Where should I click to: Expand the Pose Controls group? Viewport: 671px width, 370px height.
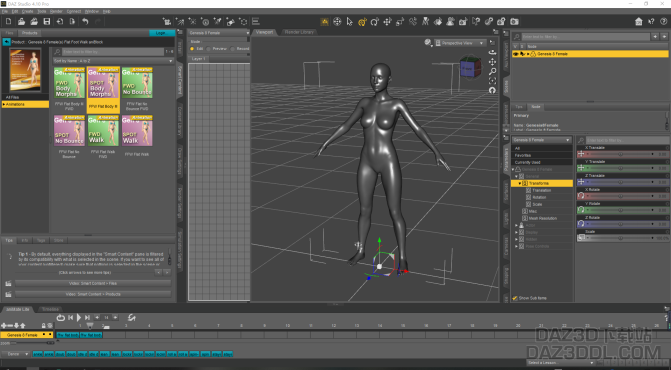coord(517,246)
